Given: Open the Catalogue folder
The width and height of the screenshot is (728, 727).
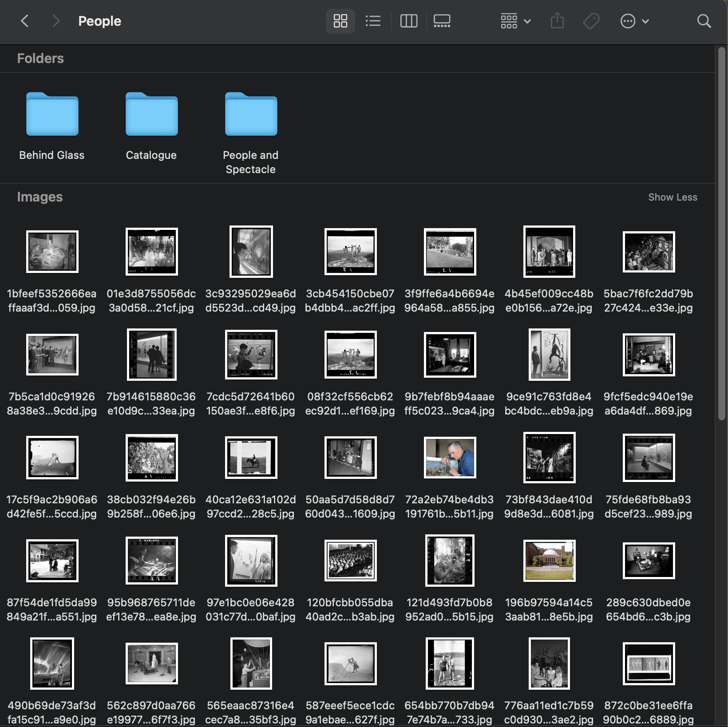Looking at the screenshot, I should click(x=151, y=115).
